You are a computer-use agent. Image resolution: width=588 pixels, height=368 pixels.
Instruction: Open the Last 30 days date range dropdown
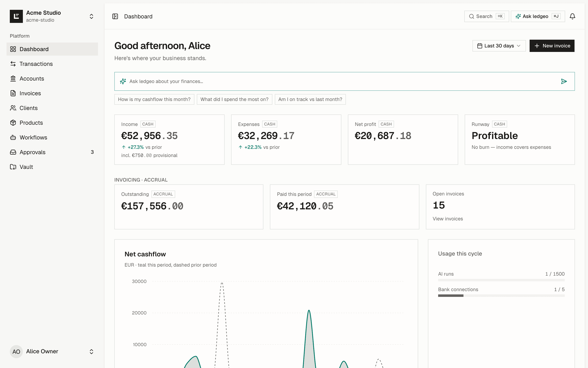(499, 46)
